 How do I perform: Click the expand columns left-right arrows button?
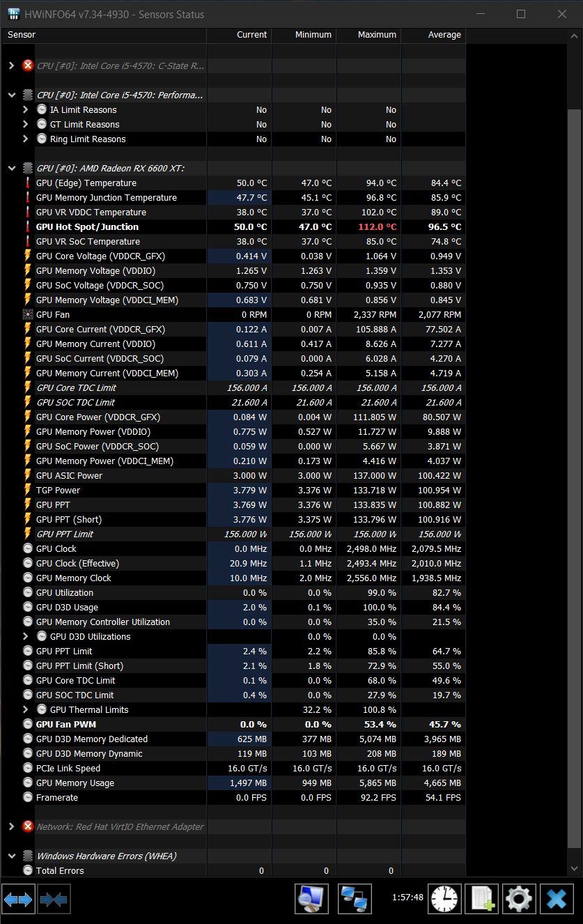click(18, 900)
